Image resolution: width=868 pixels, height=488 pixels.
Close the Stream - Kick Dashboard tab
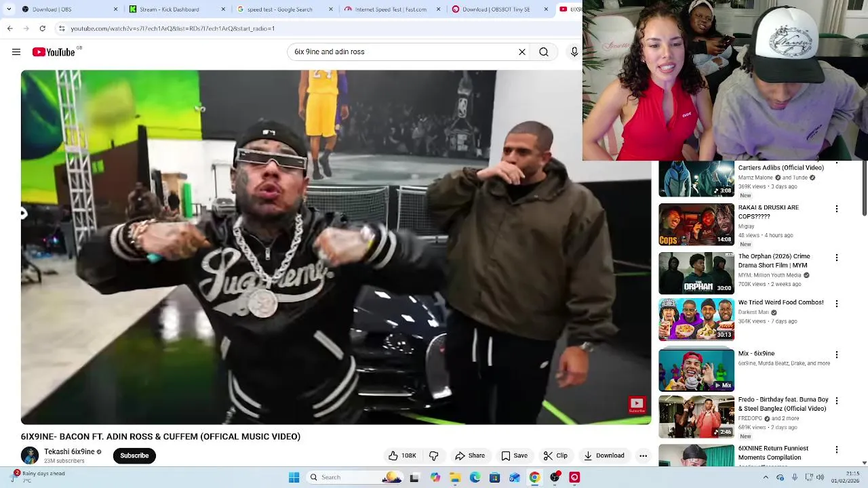pyautogui.click(x=223, y=9)
